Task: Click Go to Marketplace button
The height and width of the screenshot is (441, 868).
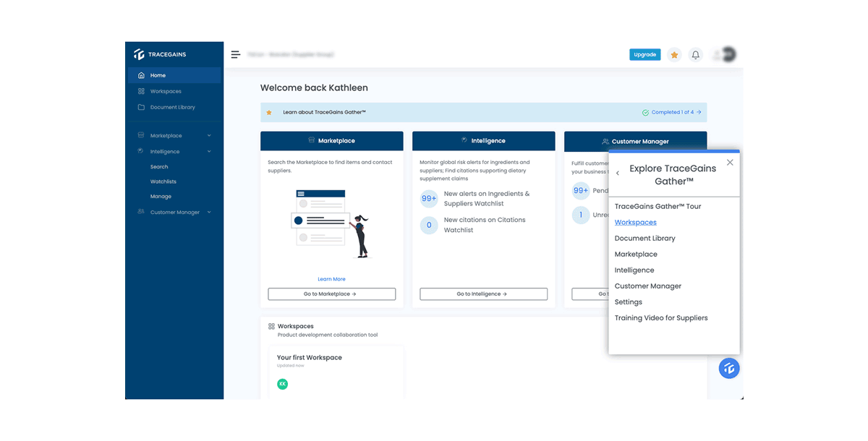Action: point(332,294)
